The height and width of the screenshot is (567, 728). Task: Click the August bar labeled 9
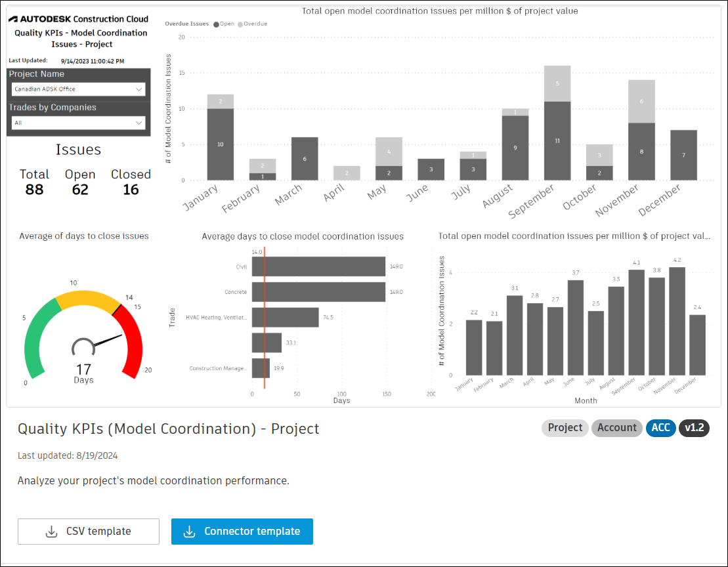pos(515,148)
